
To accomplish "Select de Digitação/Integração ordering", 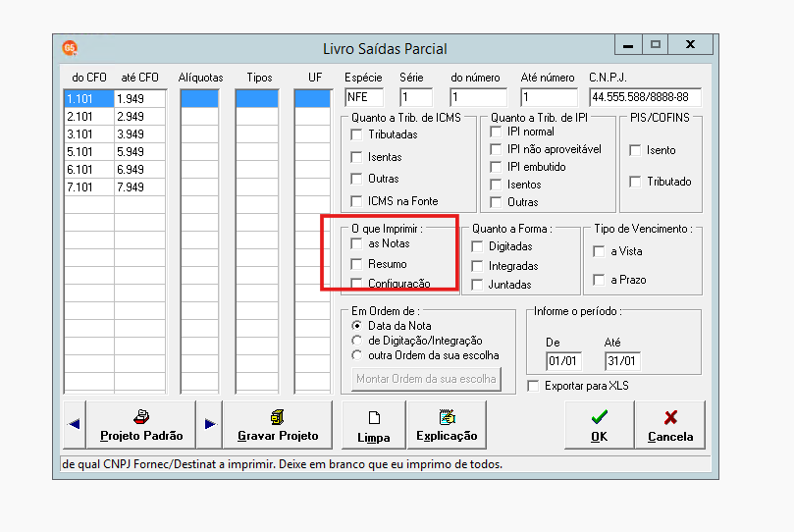I will click(357, 341).
